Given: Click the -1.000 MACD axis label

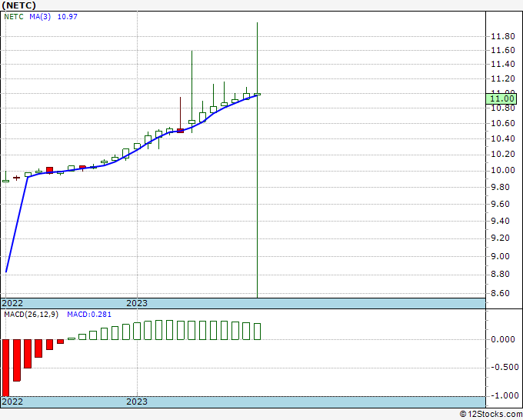Looking at the screenshot, I should click(x=505, y=395).
